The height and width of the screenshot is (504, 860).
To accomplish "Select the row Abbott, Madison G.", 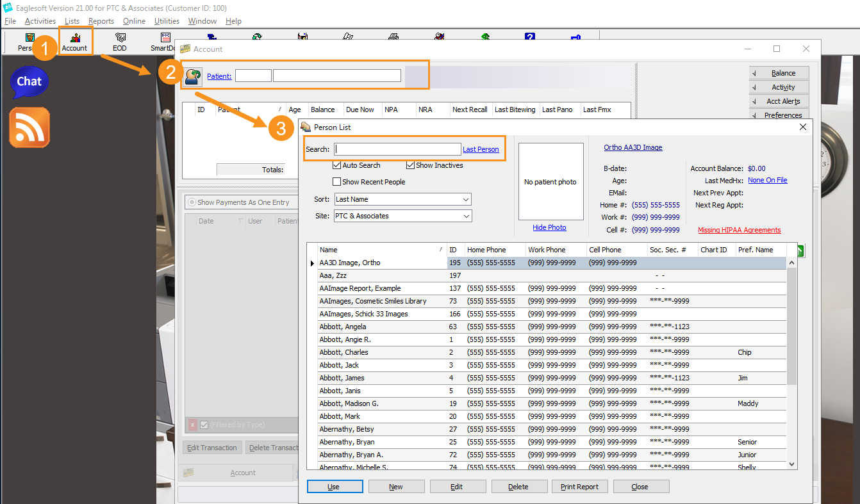I will pos(552,403).
